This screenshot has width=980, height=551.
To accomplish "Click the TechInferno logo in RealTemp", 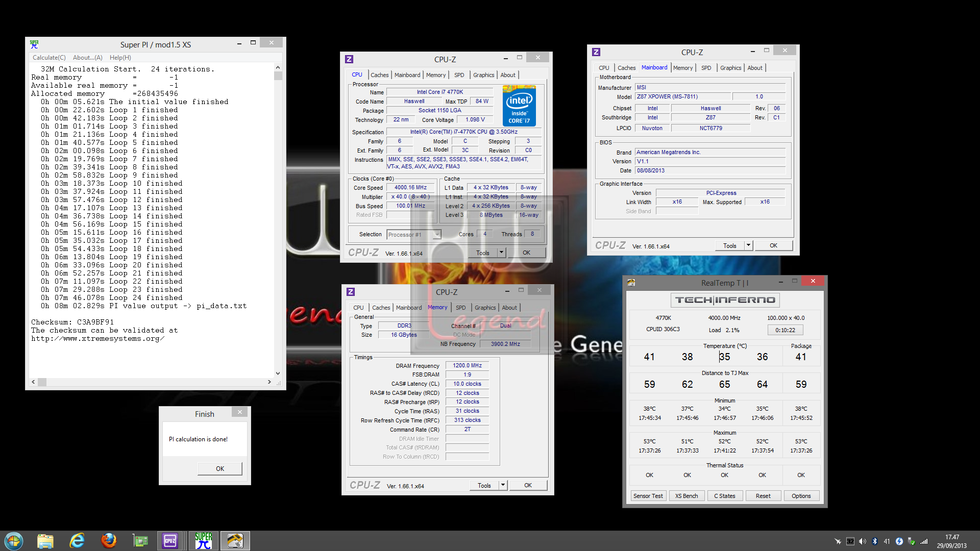I will click(x=725, y=300).
